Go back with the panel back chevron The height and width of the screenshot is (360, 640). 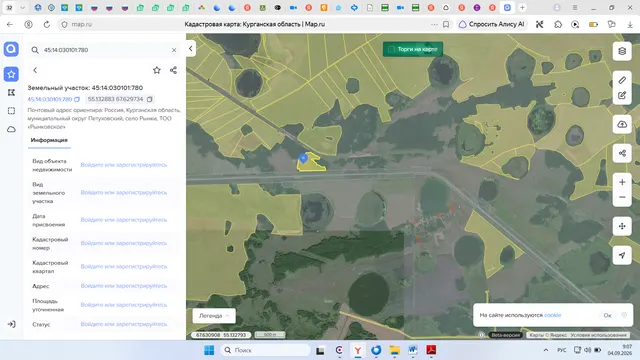35,70
